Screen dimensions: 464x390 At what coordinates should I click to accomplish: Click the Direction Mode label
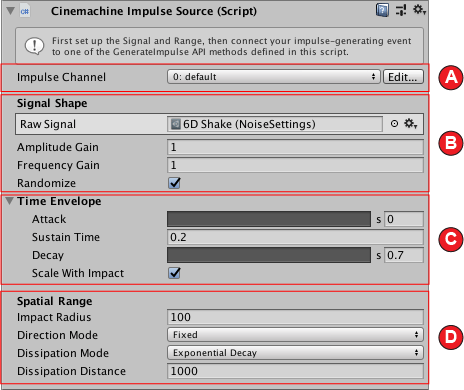(x=57, y=335)
